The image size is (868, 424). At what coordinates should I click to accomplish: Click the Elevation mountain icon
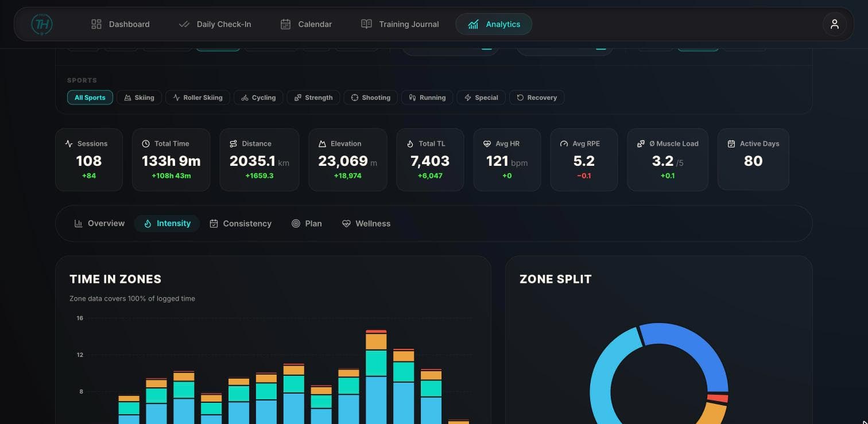(x=322, y=143)
